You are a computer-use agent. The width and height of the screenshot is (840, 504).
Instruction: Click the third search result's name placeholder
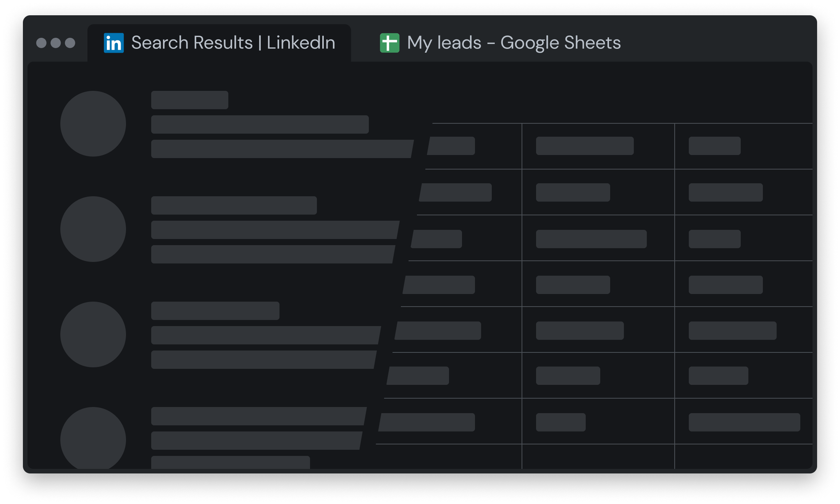[x=215, y=311]
